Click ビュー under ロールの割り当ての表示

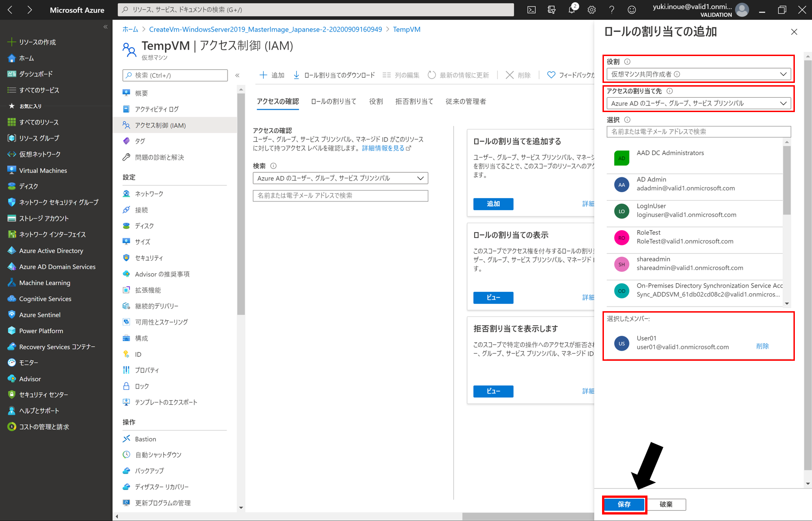pos(493,297)
